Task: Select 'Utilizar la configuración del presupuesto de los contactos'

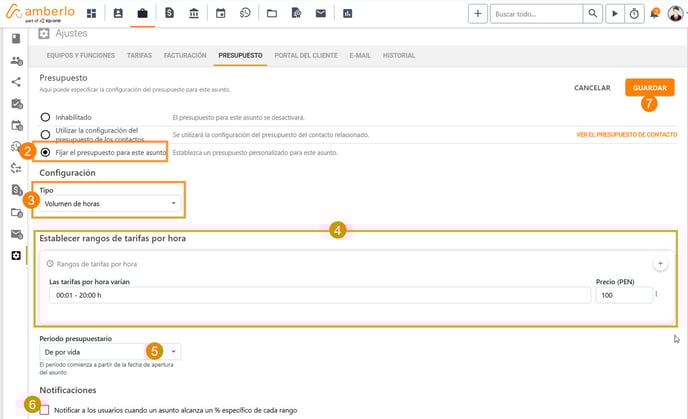Action: [x=45, y=134]
